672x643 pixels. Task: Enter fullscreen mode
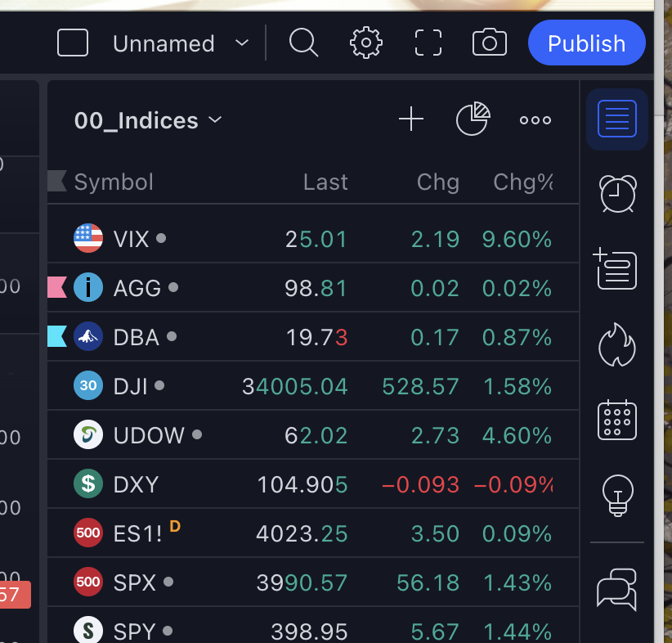(428, 43)
